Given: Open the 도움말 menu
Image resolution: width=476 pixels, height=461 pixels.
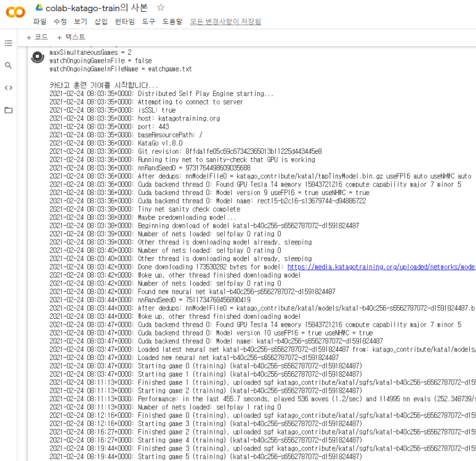Looking at the screenshot, I should [172, 22].
